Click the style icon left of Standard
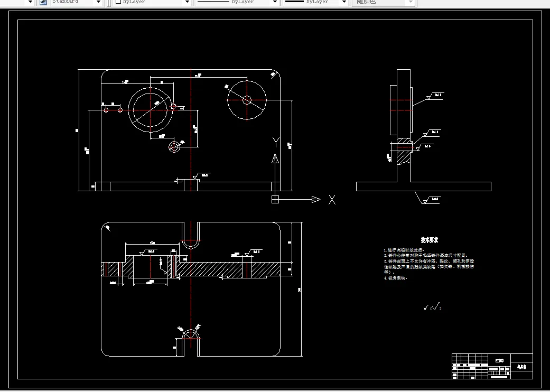 pyautogui.click(x=43, y=2)
